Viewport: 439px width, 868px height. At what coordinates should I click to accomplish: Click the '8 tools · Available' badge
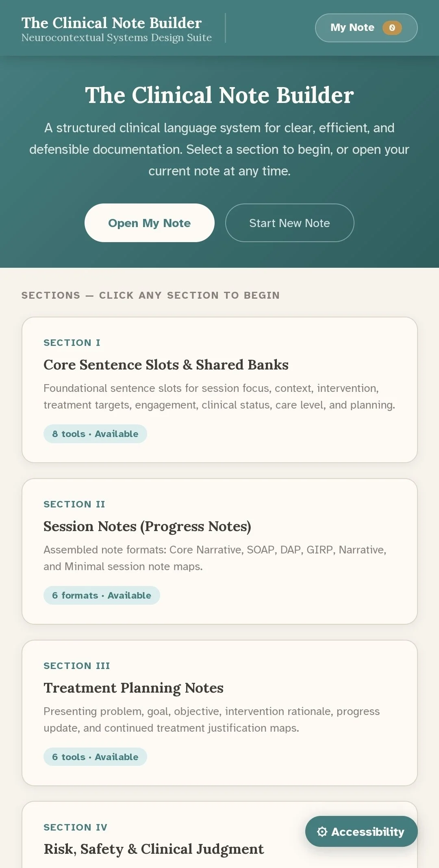point(95,434)
